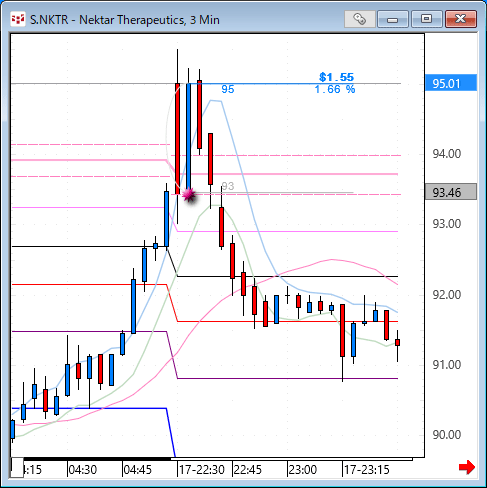Click the $1.55 profit annotation
Viewport: 487px width, 488px height.
coord(336,77)
